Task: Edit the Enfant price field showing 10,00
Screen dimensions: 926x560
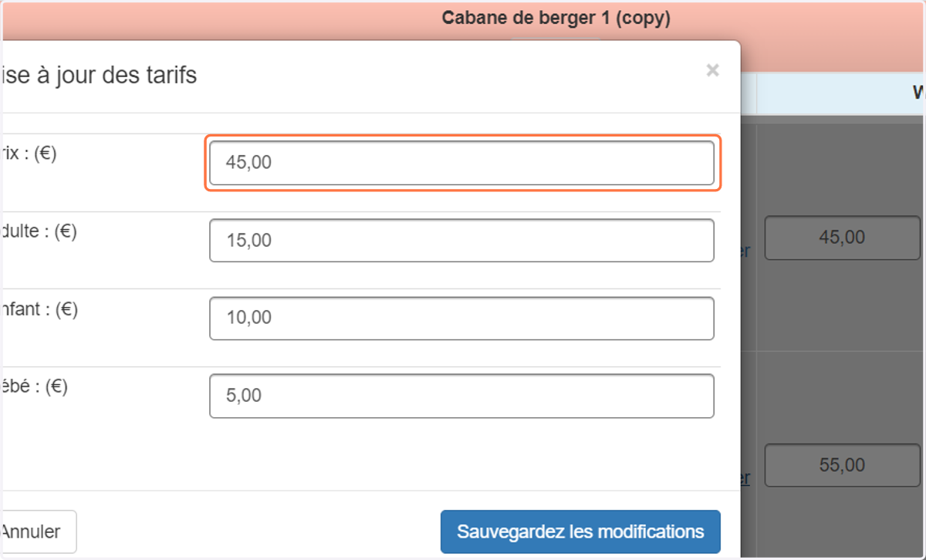Action: tap(461, 318)
